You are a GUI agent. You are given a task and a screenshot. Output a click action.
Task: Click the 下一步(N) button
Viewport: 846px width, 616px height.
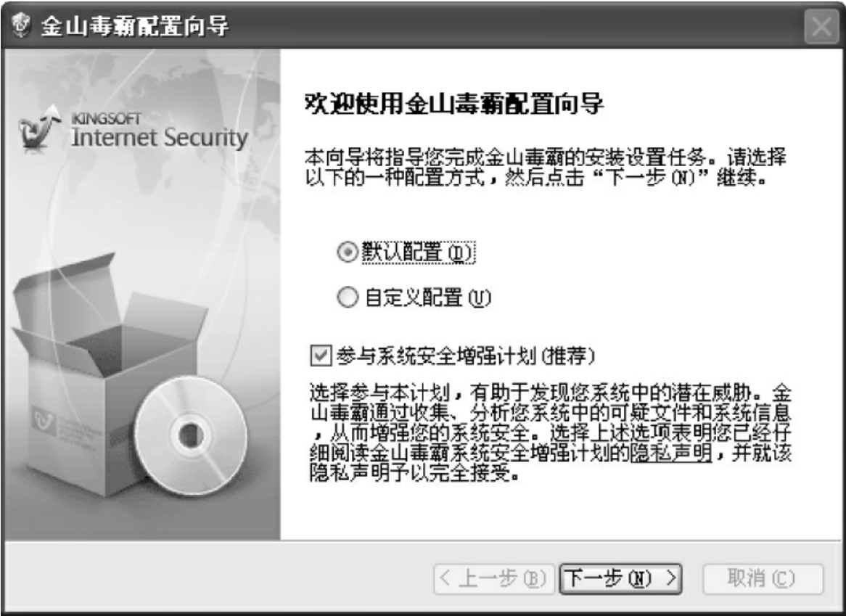coord(620,579)
